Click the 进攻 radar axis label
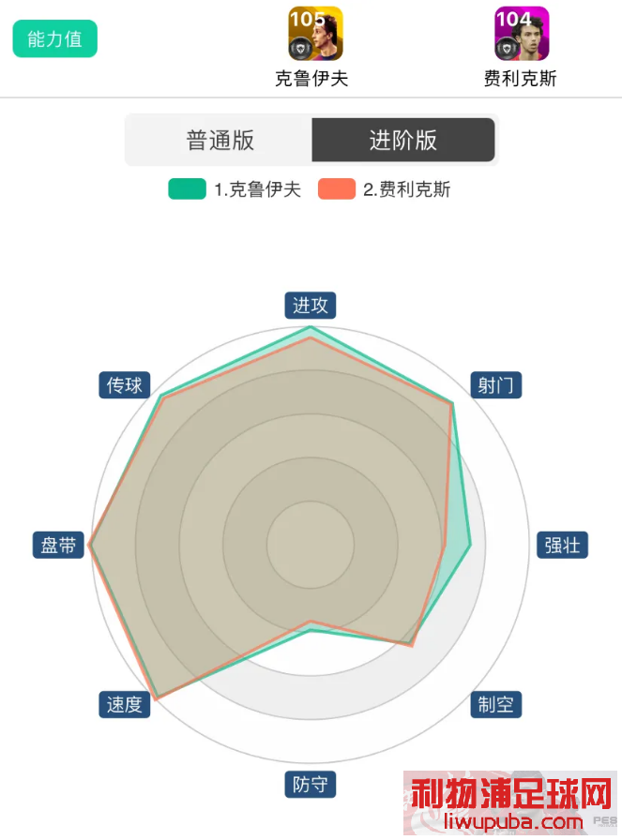Image resolution: width=622 pixels, height=840 pixels. 311,306
